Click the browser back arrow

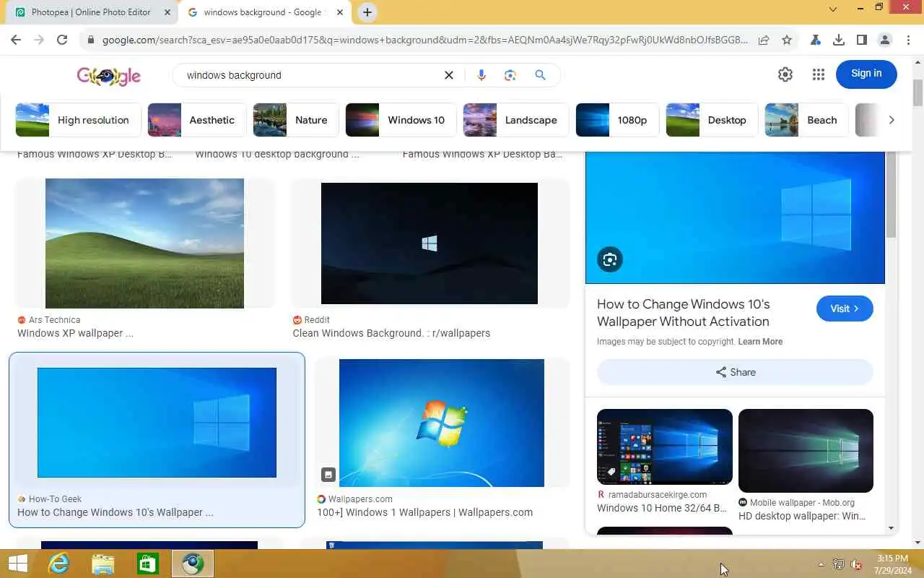[16, 40]
